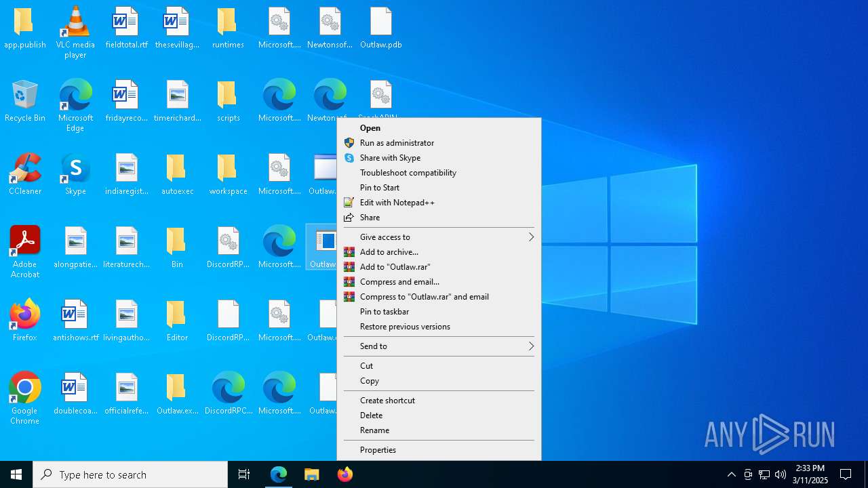Select the Recycle Bin icon
The width and height of the screenshot is (868, 488).
click(24, 95)
